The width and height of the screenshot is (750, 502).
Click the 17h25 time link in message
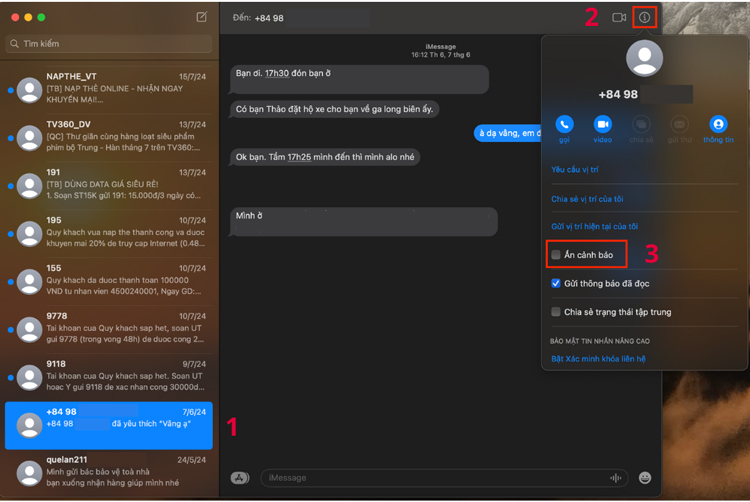[x=299, y=157]
